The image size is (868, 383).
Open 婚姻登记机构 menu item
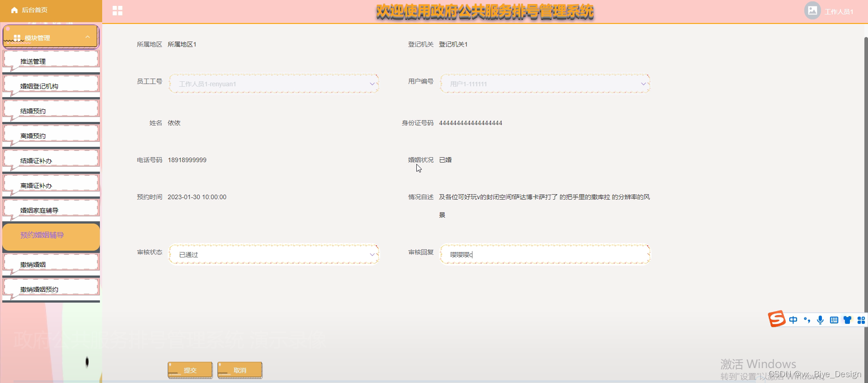tap(51, 86)
